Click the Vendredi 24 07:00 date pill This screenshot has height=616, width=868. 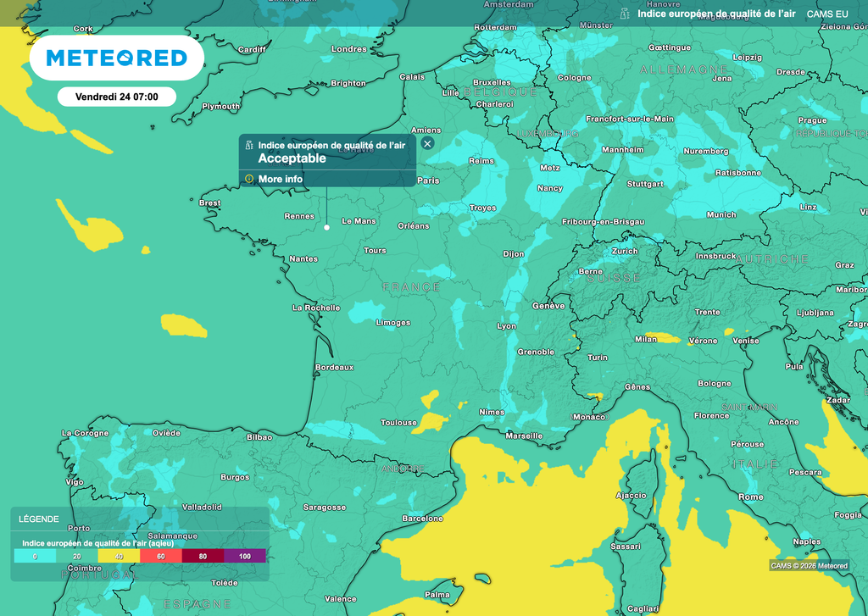tap(117, 97)
